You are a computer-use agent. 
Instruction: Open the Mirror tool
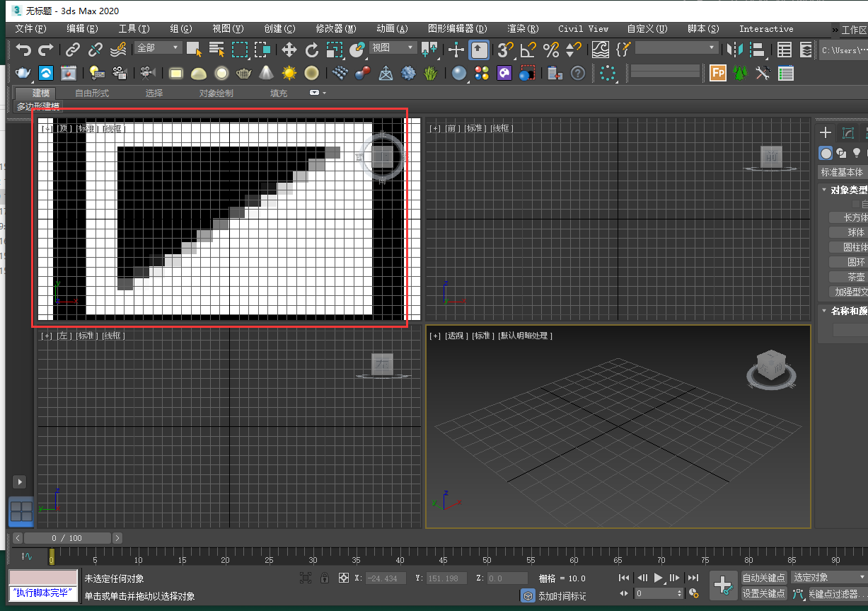tap(736, 50)
